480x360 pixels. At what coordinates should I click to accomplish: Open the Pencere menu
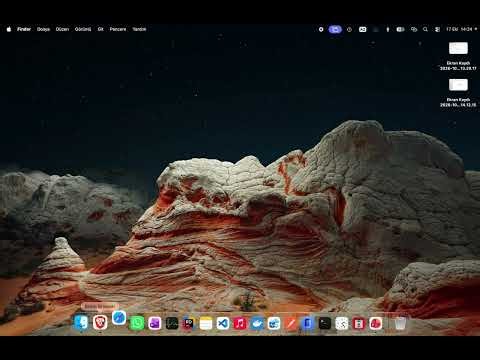(x=118, y=29)
